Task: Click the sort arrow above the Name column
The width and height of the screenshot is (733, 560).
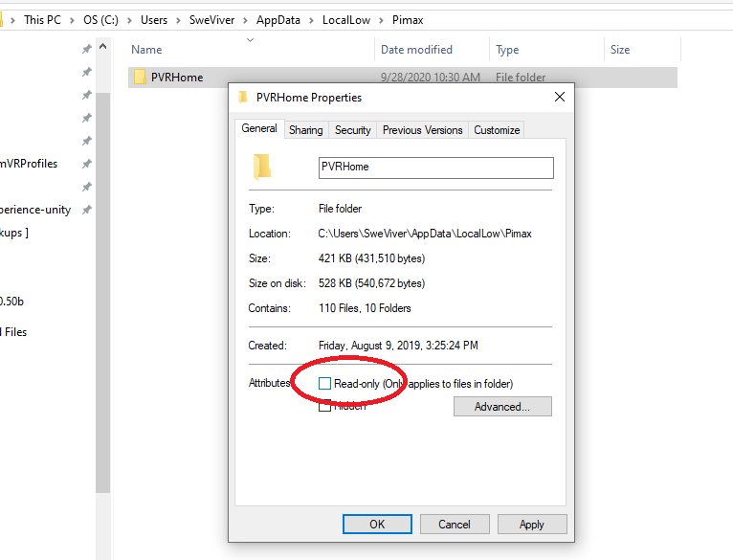Action: pyautogui.click(x=251, y=40)
